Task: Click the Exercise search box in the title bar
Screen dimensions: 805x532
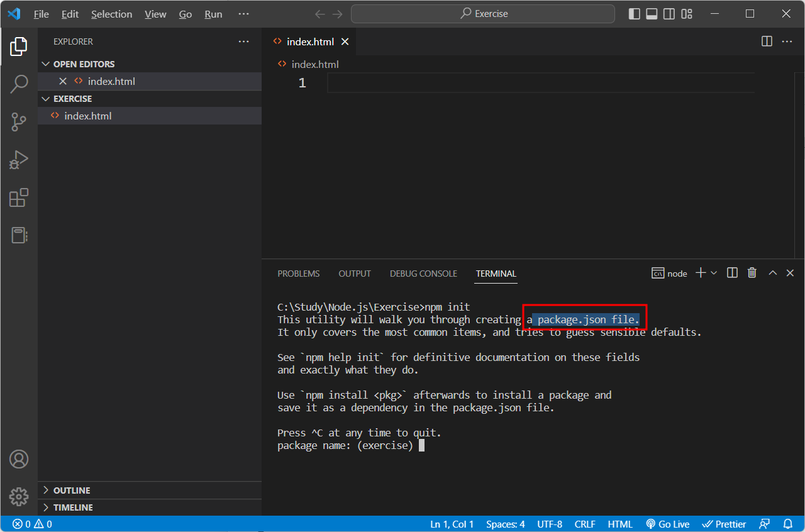Action: click(x=483, y=13)
